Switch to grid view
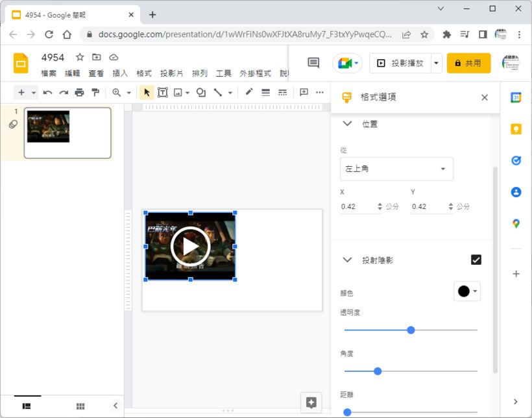This screenshot has height=418, width=532. 80,406
